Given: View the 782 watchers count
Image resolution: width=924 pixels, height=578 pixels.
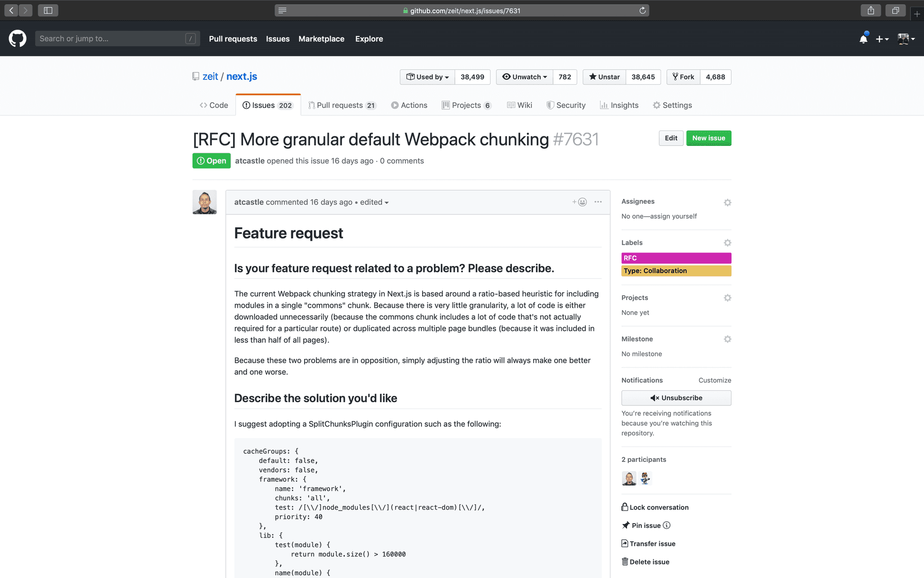Looking at the screenshot, I should click(x=565, y=77).
